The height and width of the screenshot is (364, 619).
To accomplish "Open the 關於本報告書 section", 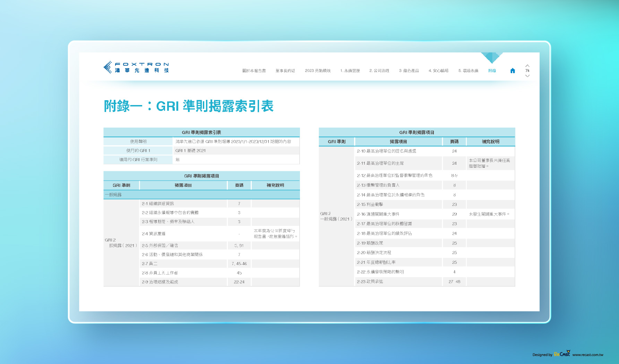I will [x=254, y=71].
